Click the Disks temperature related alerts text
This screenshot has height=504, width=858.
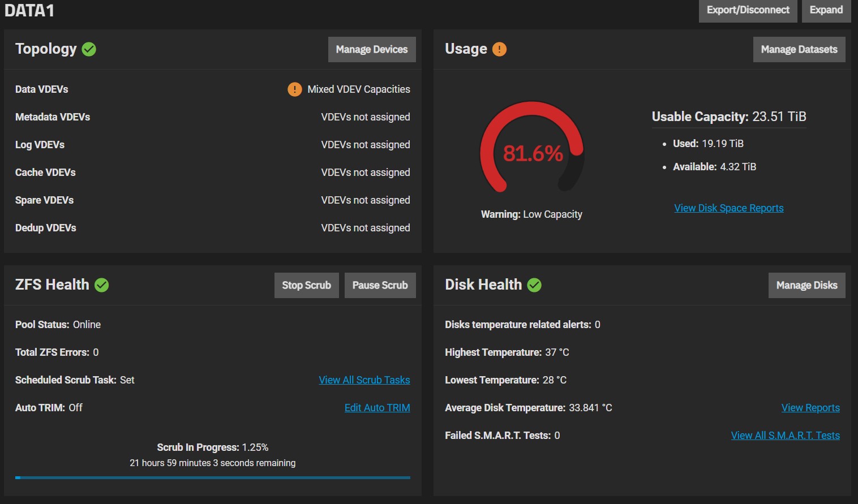[x=522, y=325]
